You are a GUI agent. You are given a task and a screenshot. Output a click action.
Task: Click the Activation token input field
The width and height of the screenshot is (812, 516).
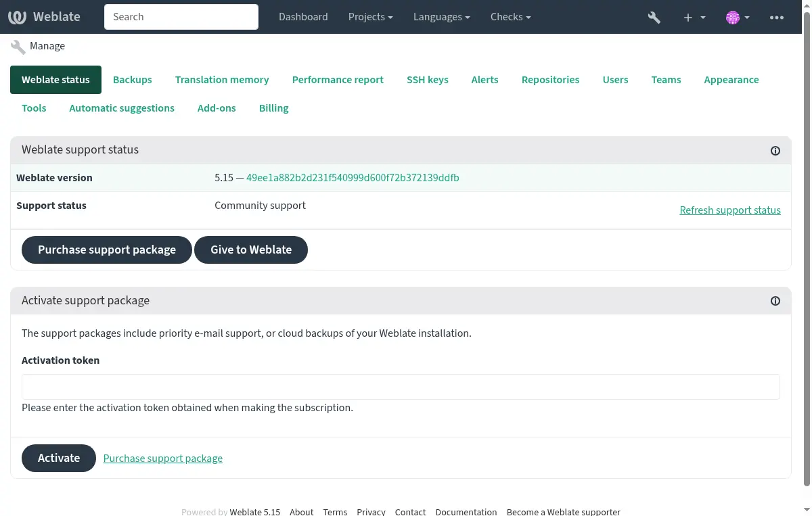coord(401,387)
